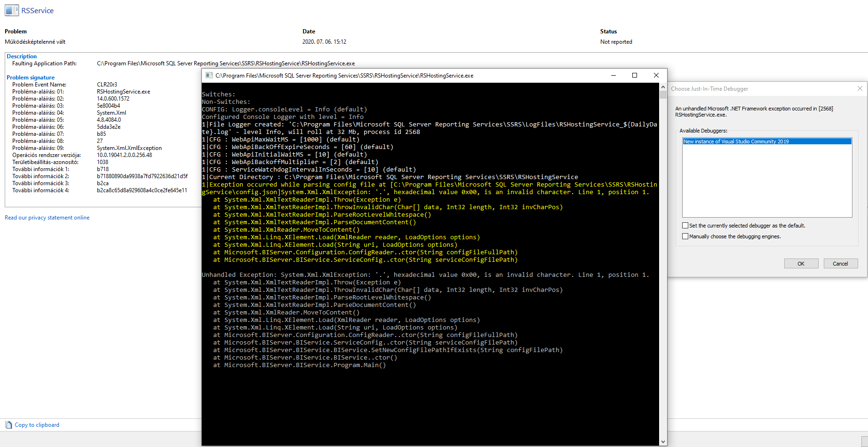
Task: Close the RSHostingService console window
Action: point(656,75)
